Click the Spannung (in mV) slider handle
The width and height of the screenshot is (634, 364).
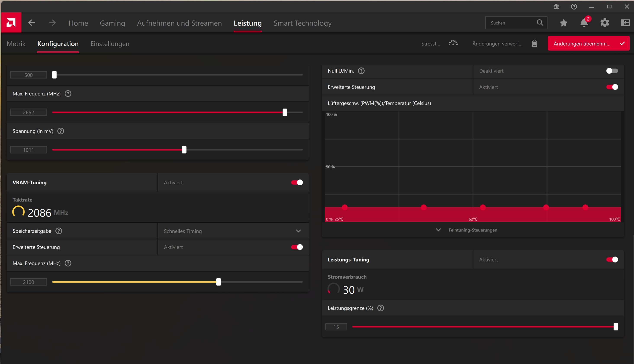184,150
